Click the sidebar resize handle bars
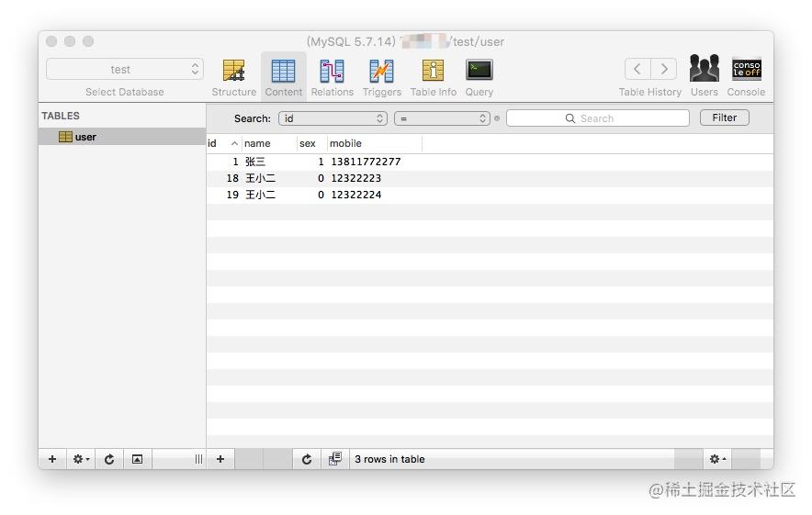 point(198,459)
